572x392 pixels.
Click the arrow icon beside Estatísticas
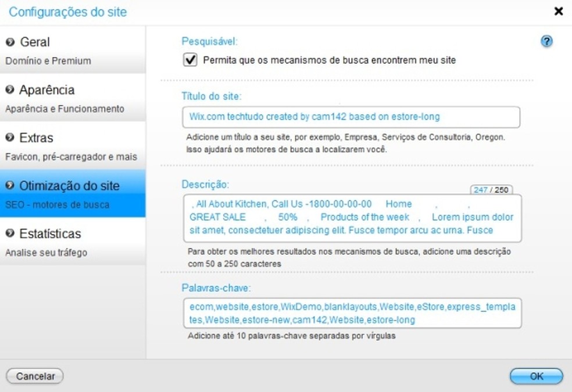coord(12,233)
